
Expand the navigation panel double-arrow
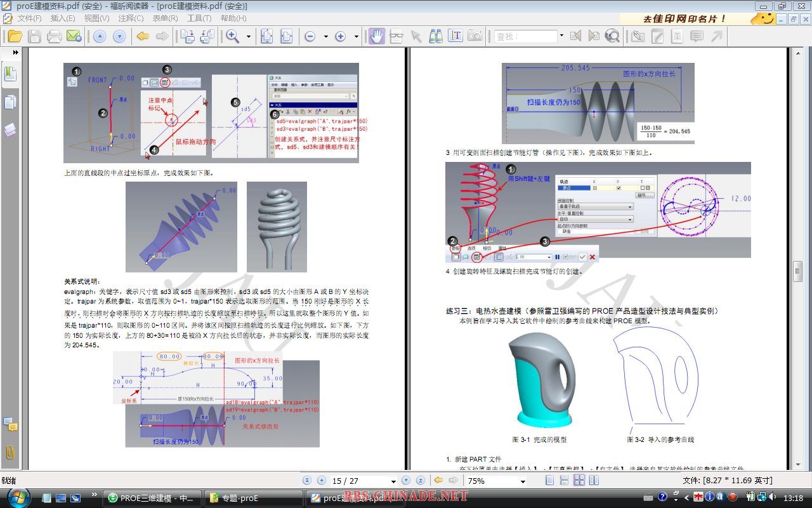click(x=15, y=53)
